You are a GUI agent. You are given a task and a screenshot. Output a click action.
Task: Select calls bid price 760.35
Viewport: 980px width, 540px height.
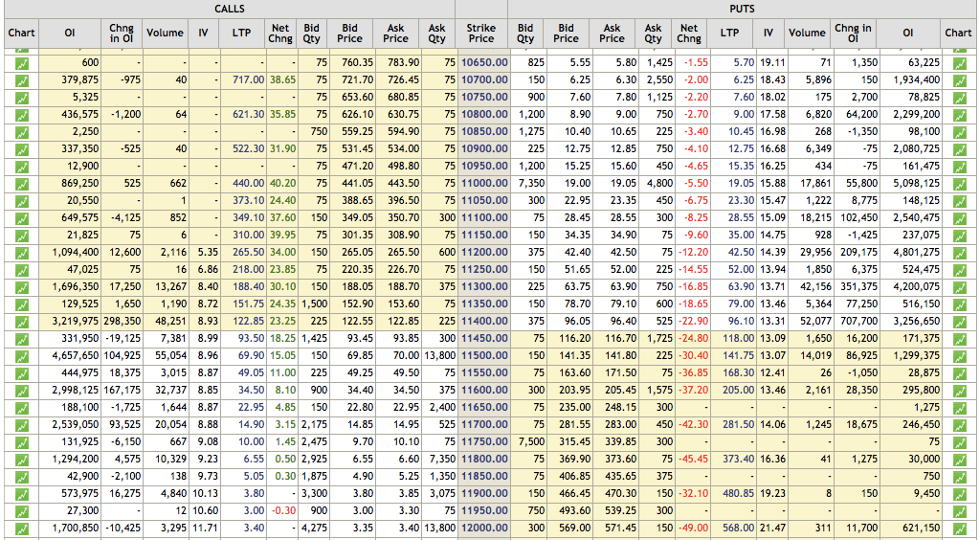[357, 62]
